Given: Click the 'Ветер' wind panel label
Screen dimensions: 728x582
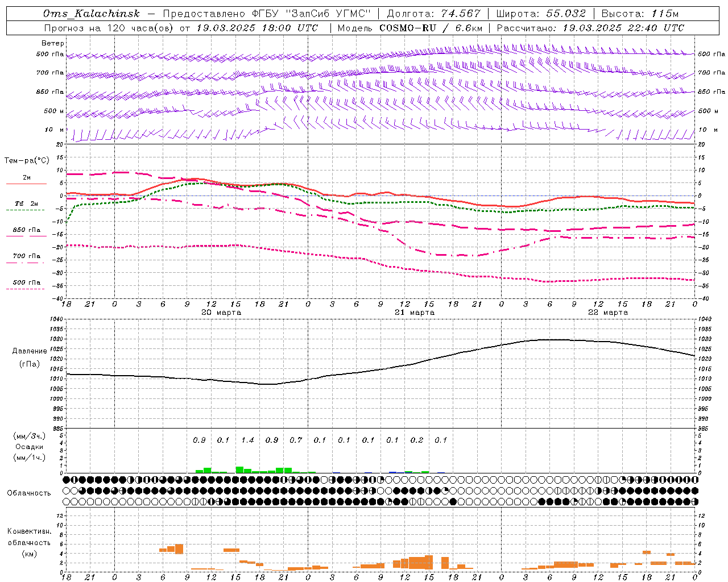Looking at the screenshot, I should coord(53,43).
